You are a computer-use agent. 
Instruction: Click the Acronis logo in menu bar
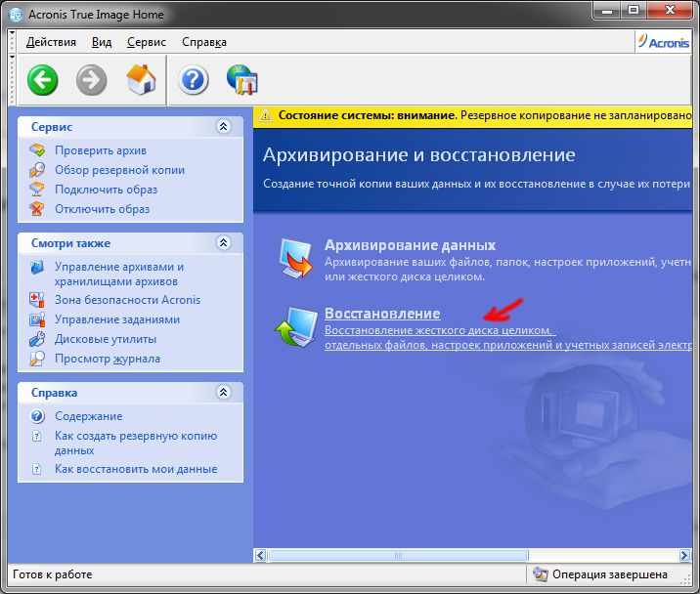[664, 42]
